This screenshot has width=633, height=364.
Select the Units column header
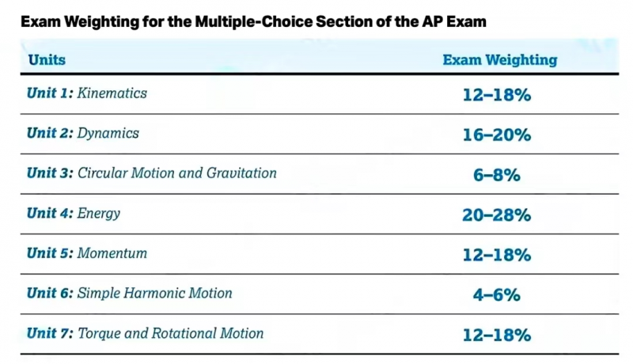pyautogui.click(x=47, y=59)
